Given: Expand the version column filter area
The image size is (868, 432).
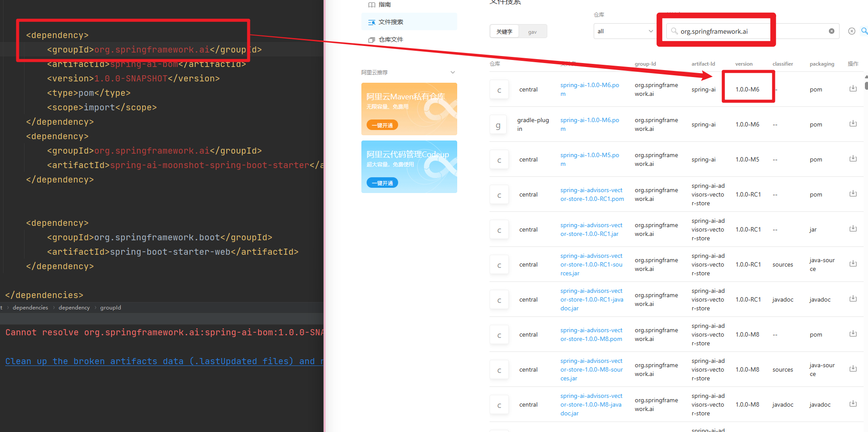Looking at the screenshot, I should click(744, 64).
